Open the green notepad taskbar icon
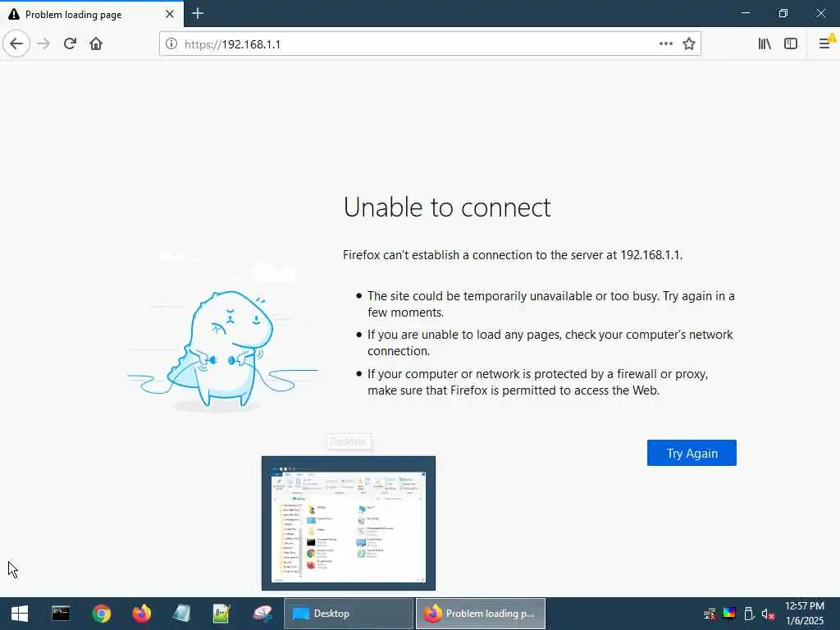 click(x=221, y=614)
